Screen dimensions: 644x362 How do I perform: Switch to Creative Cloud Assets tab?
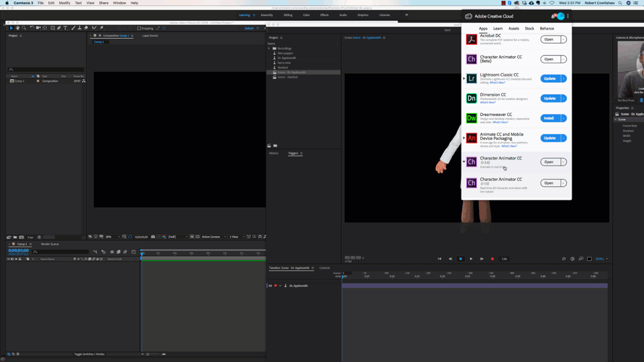point(514,28)
